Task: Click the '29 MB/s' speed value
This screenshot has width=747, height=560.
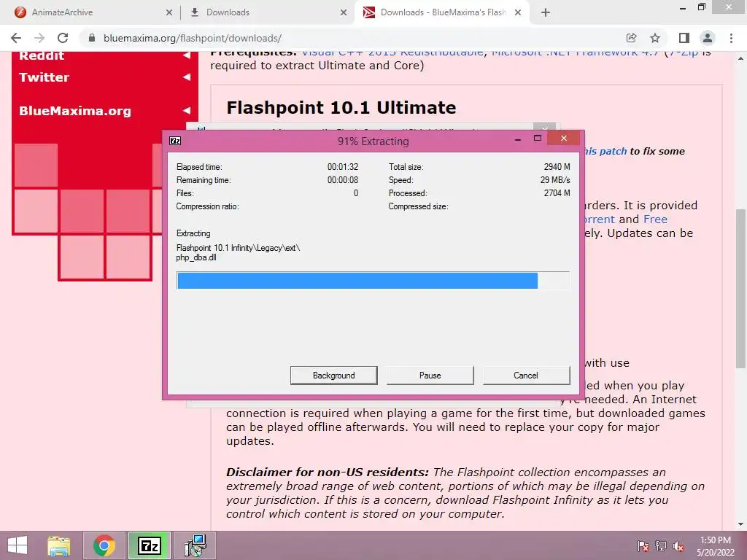Action: coord(555,180)
